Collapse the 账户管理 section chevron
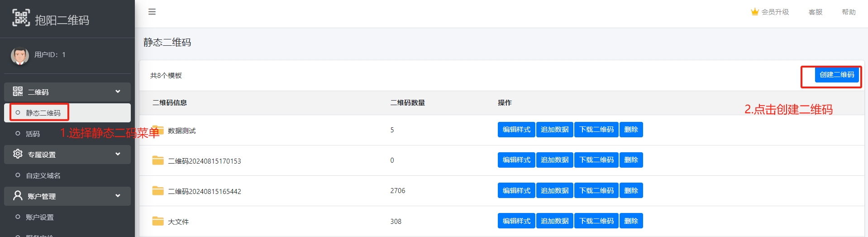This screenshot has width=868, height=237. 118,196
